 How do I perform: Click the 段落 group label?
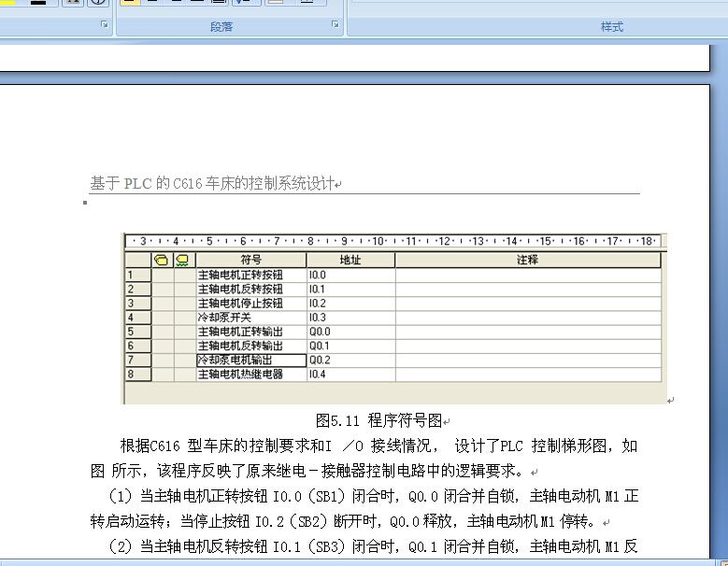[221, 27]
